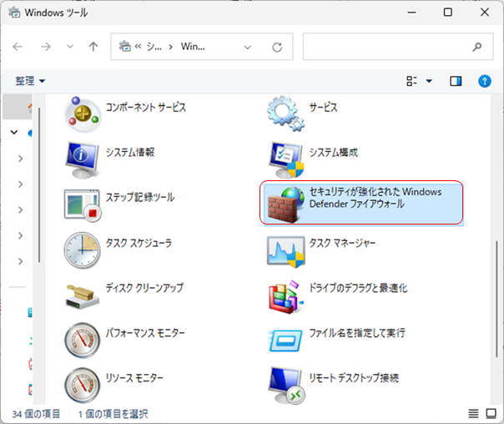Viewport: 504px width, 424px height.
Task: Toggle the preview pane button
Action: point(456,81)
